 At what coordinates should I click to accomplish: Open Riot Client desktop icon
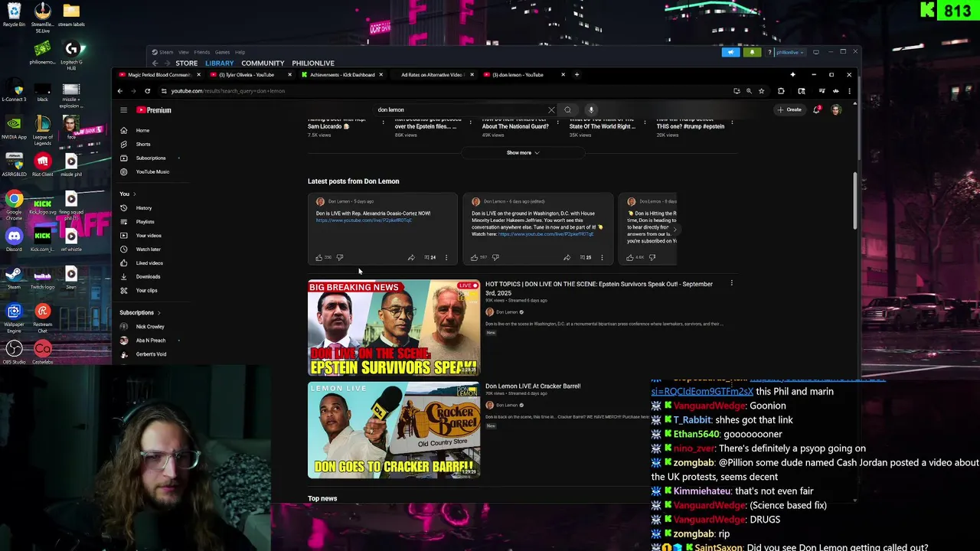click(x=42, y=165)
